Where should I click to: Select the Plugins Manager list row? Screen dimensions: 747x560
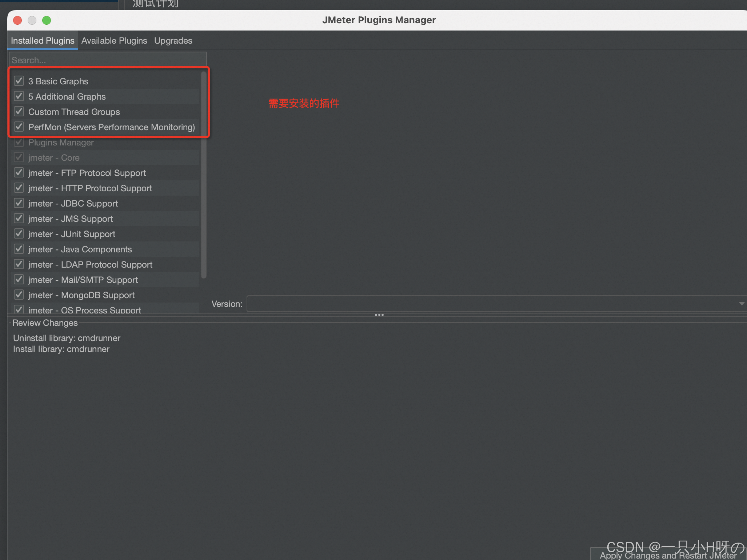[105, 142]
